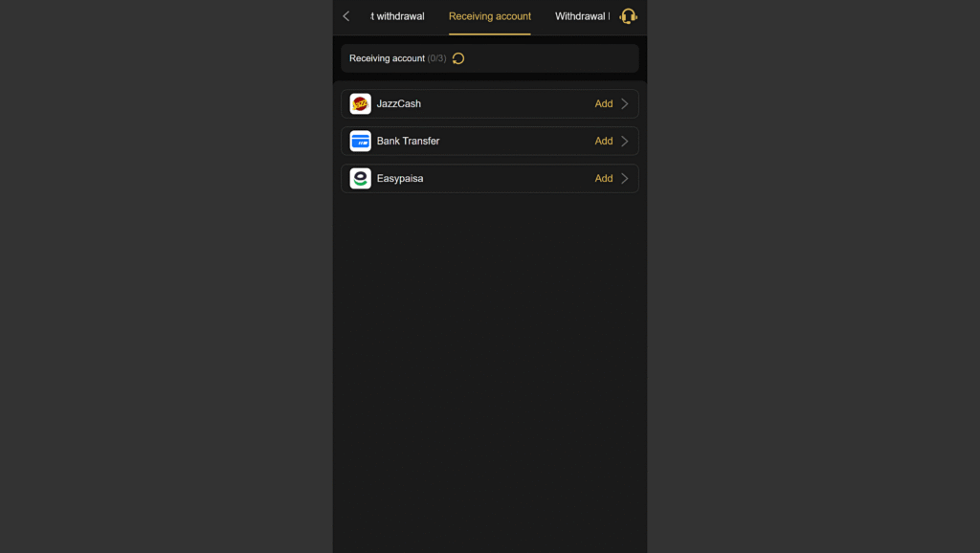Tap the JazzCash logo icon

[x=360, y=103]
